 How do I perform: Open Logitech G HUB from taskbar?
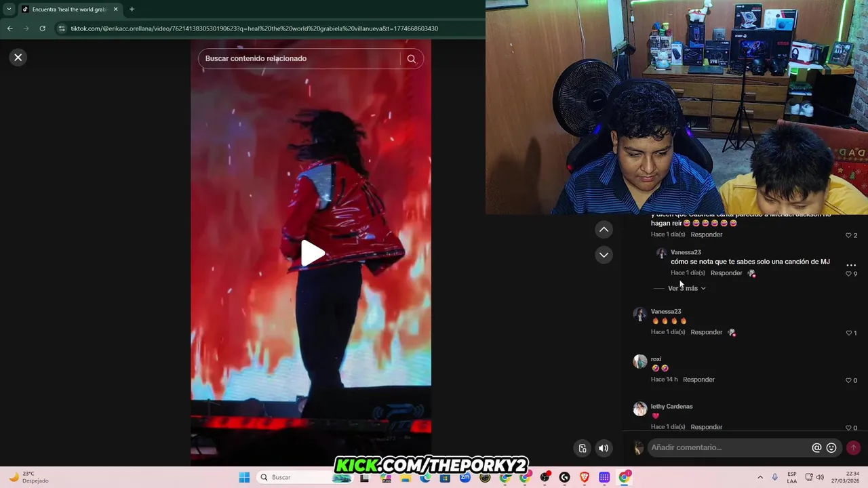(564, 477)
